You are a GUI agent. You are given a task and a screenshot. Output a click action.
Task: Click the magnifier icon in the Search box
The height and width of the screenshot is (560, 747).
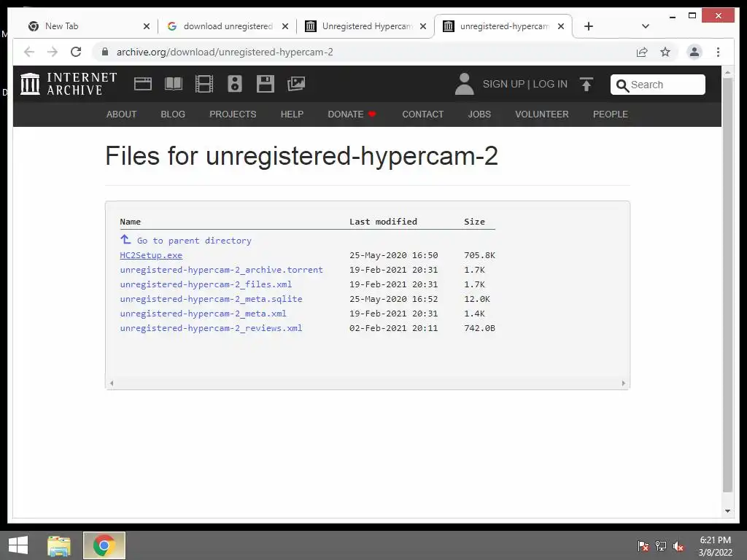tap(622, 85)
